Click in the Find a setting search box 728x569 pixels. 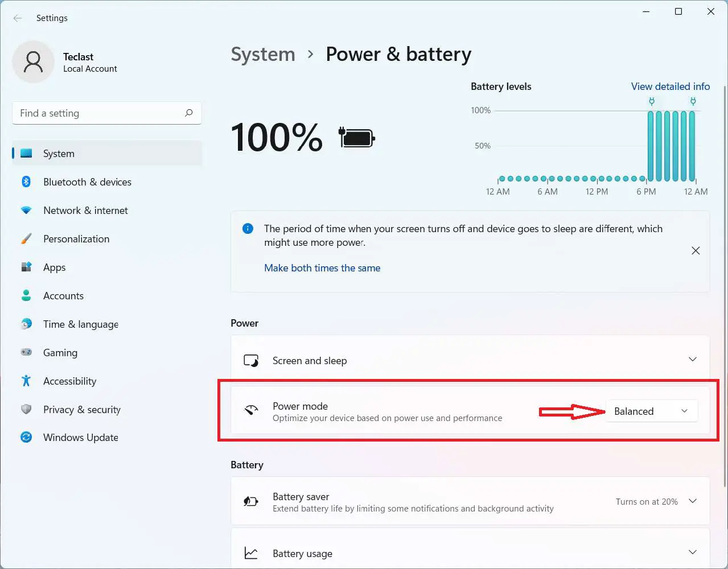pyautogui.click(x=106, y=113)
